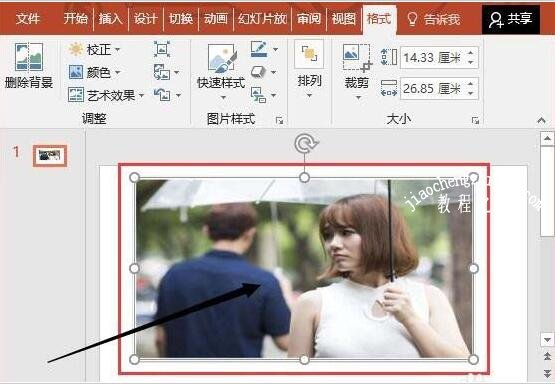Open the 视图 tab
555x385 pixels.
coord(343,18)
